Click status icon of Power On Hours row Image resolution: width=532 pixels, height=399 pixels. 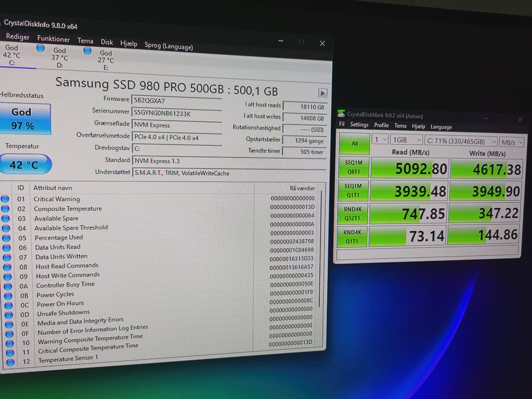[x=9, y=305]
